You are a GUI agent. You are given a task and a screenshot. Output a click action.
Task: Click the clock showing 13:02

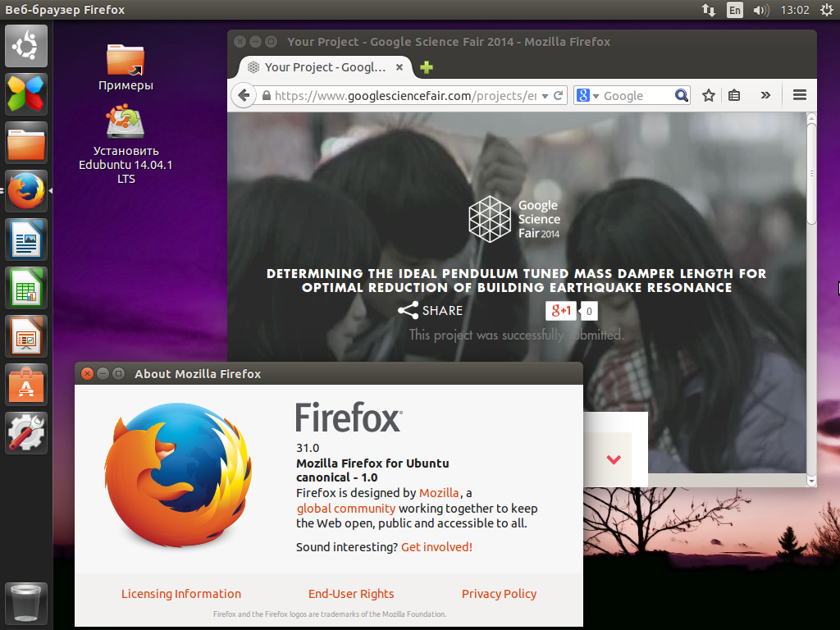click(795, 10)
